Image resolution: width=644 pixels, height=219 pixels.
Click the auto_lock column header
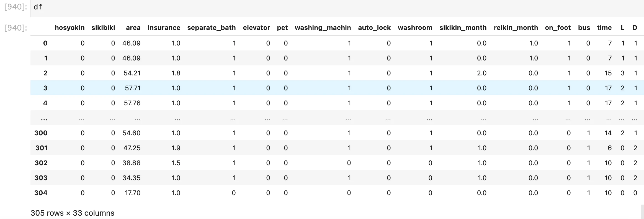[374, 28]
